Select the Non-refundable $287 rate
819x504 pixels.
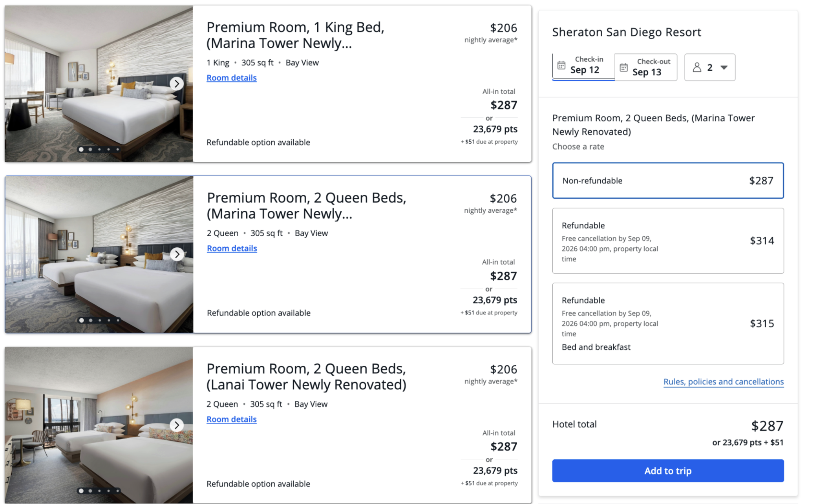pos(668,181)
